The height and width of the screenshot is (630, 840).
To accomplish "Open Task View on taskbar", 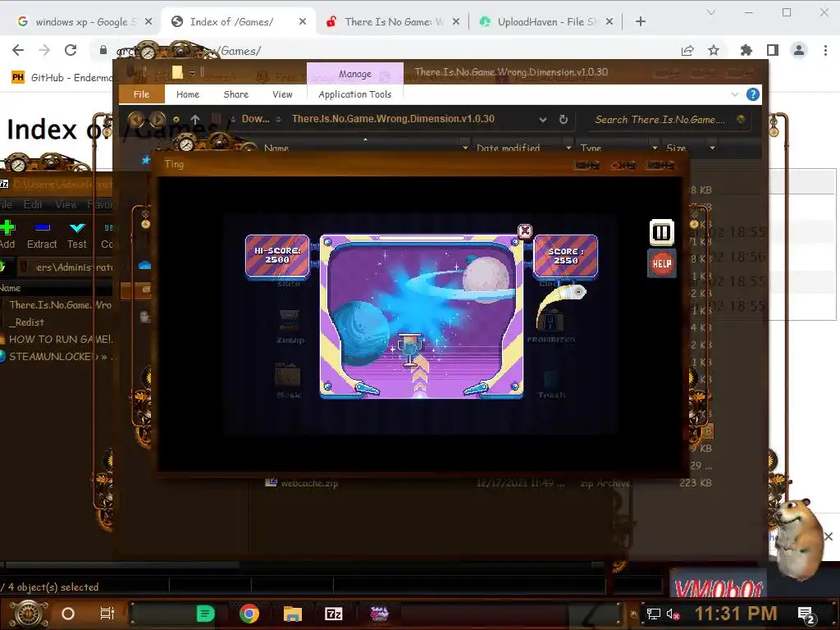I will point(107,614).
